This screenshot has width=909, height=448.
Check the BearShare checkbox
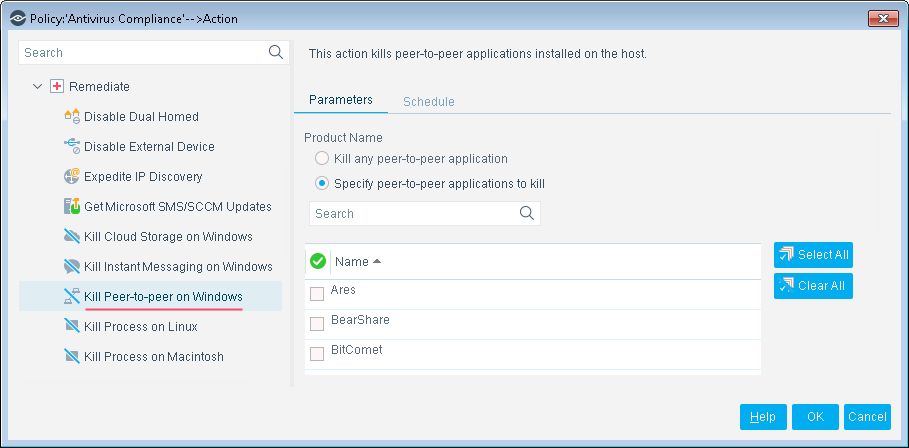point(317,324)
